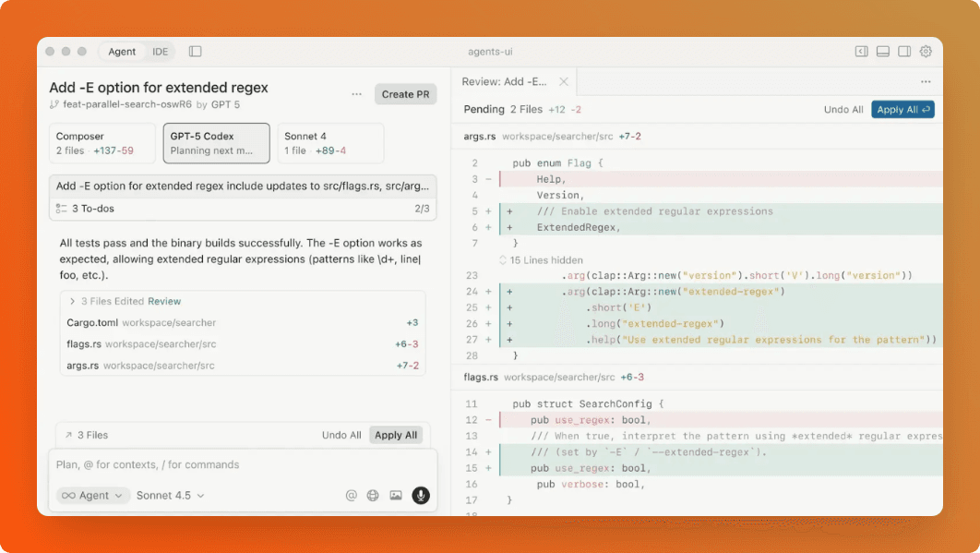Open the @ mention context picker
The image size is (980, 553).
(351, 495)
